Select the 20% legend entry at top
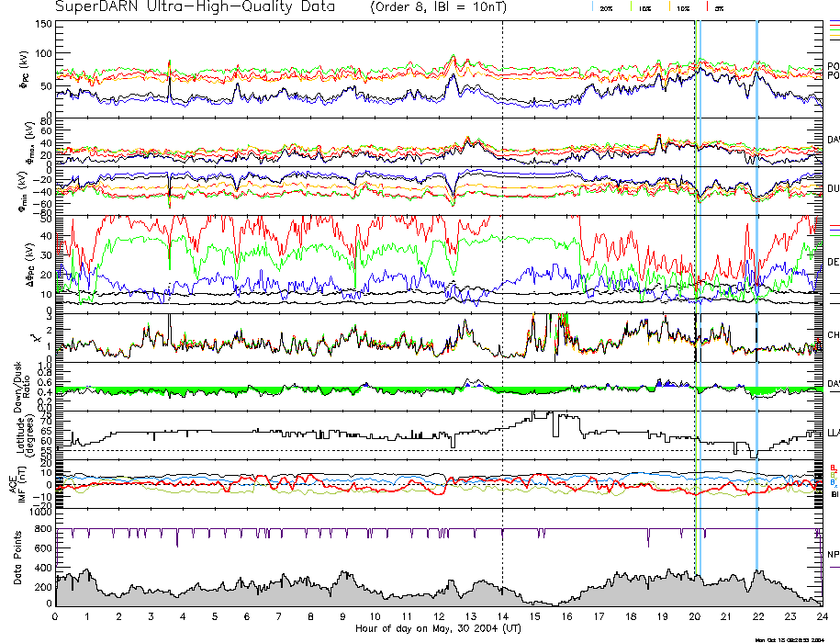 point(606,7)
